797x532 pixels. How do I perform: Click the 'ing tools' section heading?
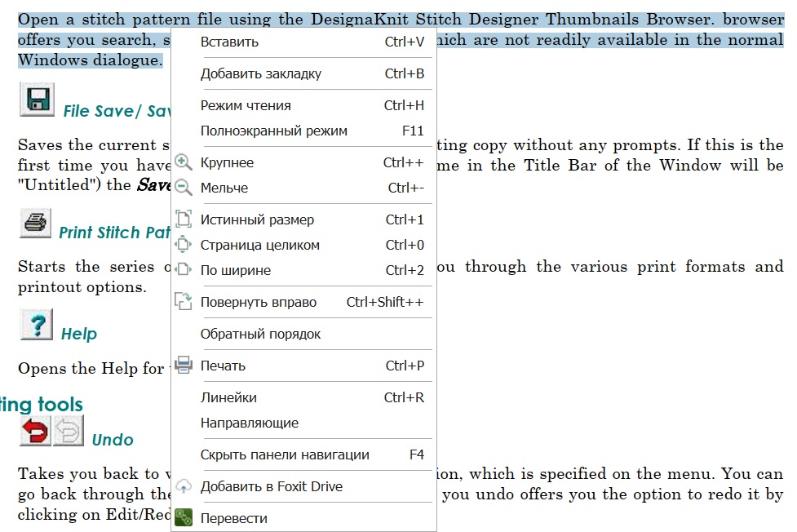41,405
